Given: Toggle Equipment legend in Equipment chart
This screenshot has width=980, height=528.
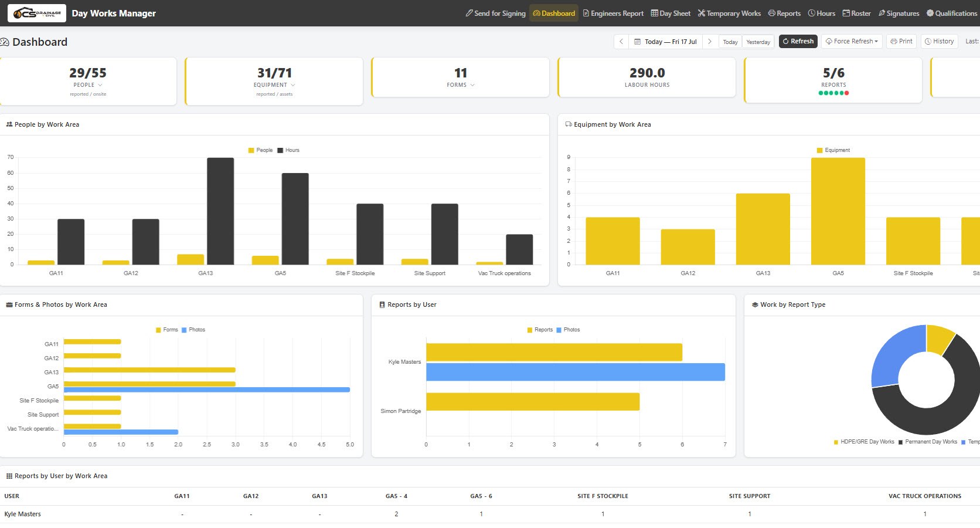Looking at the screenshot, I should tap(833, 150).
